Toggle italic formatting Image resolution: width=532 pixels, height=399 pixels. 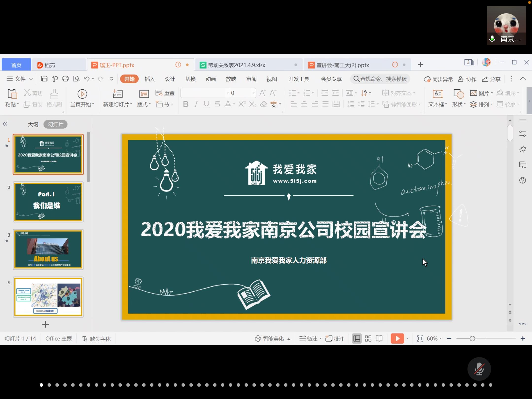pyautogui.click(x=196, y=104)
